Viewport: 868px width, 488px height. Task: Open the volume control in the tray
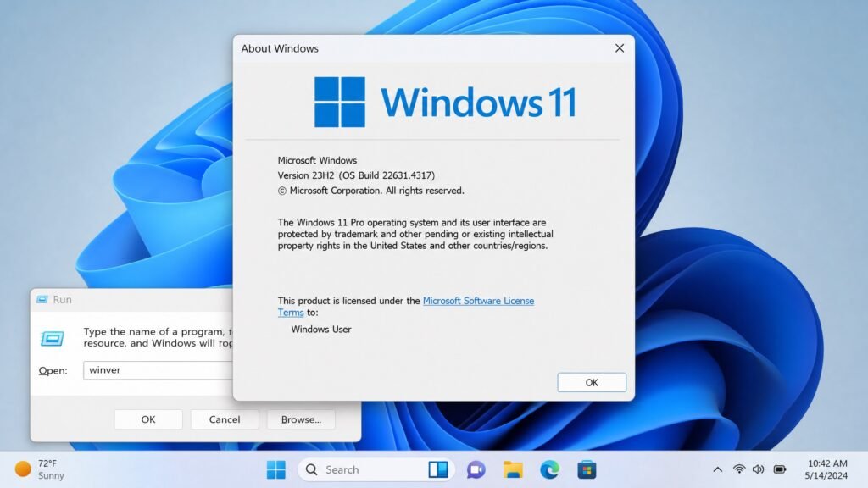click(759, 469)
